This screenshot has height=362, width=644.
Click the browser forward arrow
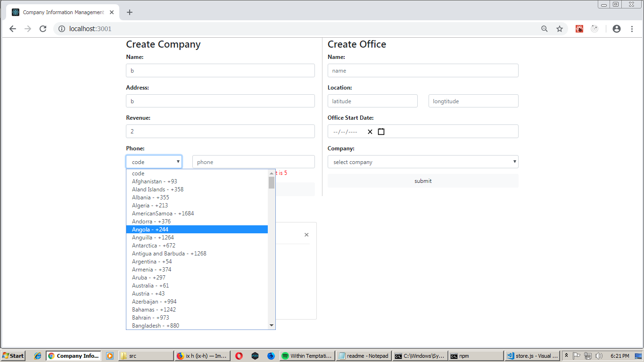tap(28, 29)
